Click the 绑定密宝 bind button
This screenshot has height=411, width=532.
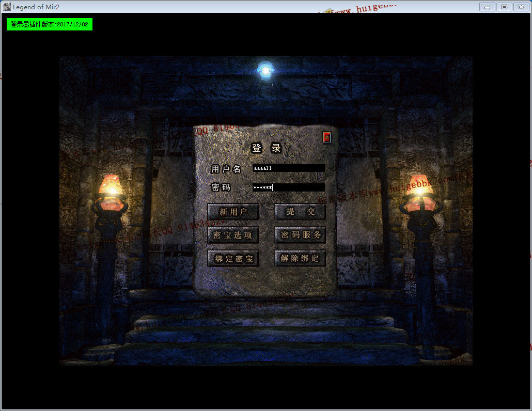pos(233,258)
